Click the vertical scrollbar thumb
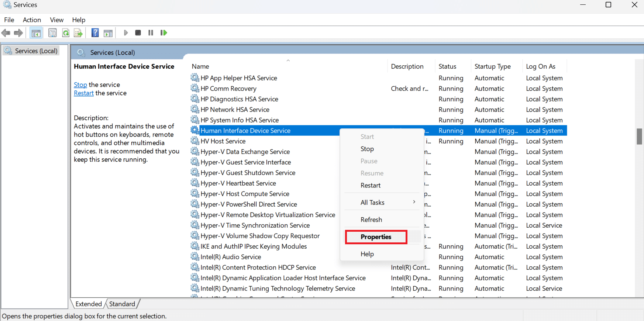The image size is (644, 321). tap(640, 137)
